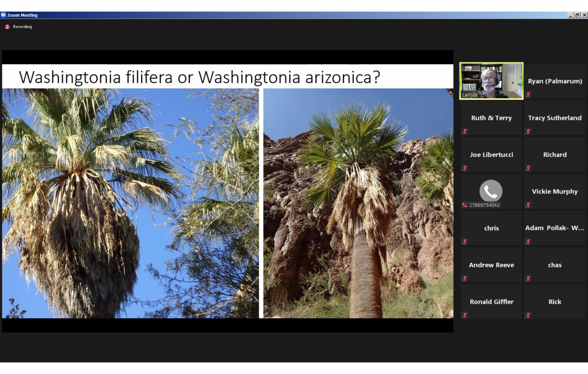588x374 pixels.
Task: Click the right canyon palm photo
Action: click(x=358, y=203)
